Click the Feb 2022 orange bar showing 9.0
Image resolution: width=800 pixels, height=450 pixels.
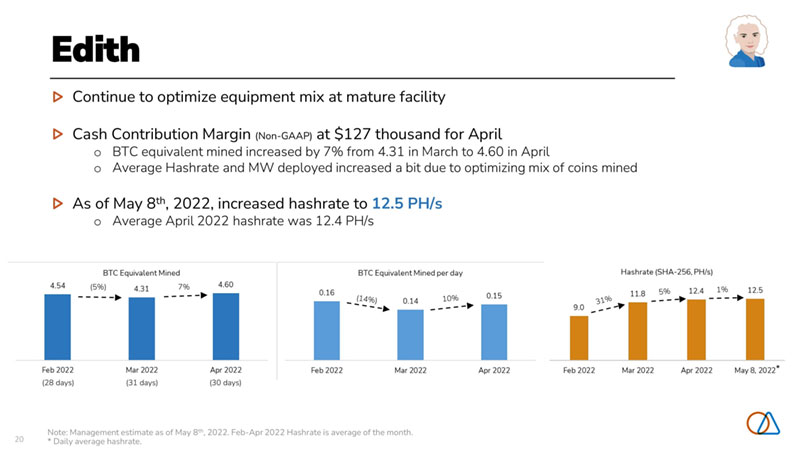pos(579,337)
